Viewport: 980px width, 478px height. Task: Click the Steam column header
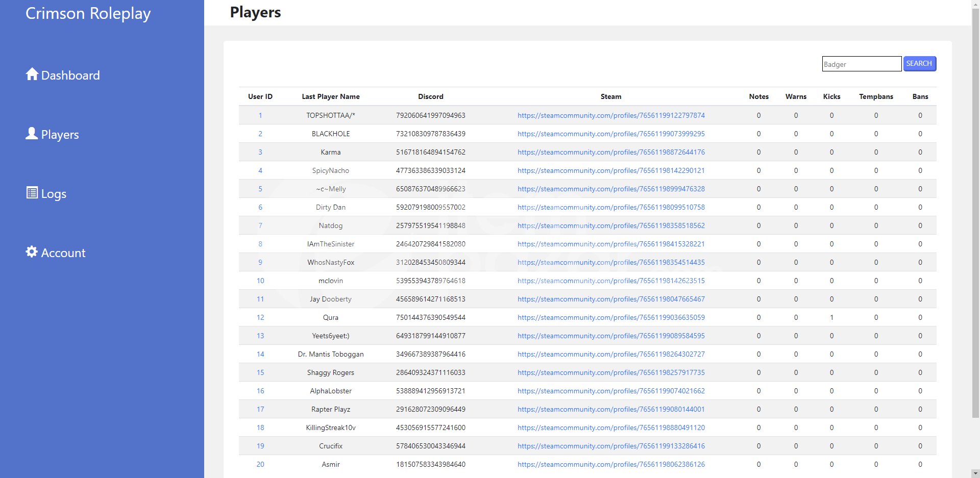pyautogui.click(x=611, y=96)
